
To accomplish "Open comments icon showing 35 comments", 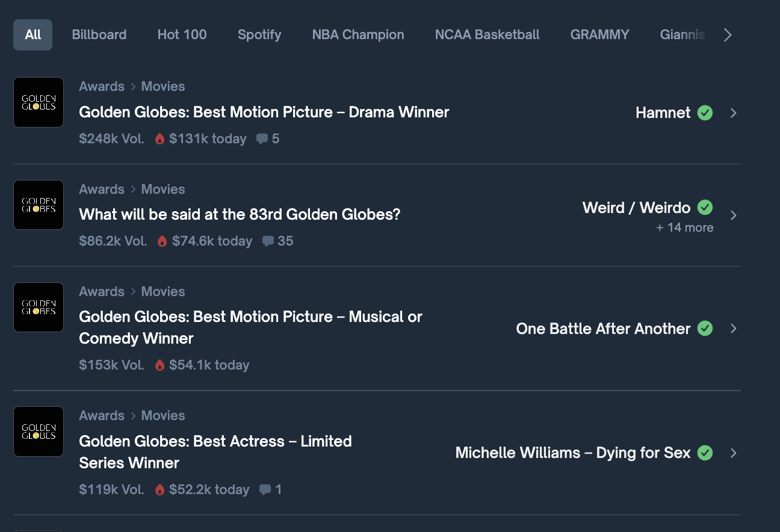I will click(267, 241).
